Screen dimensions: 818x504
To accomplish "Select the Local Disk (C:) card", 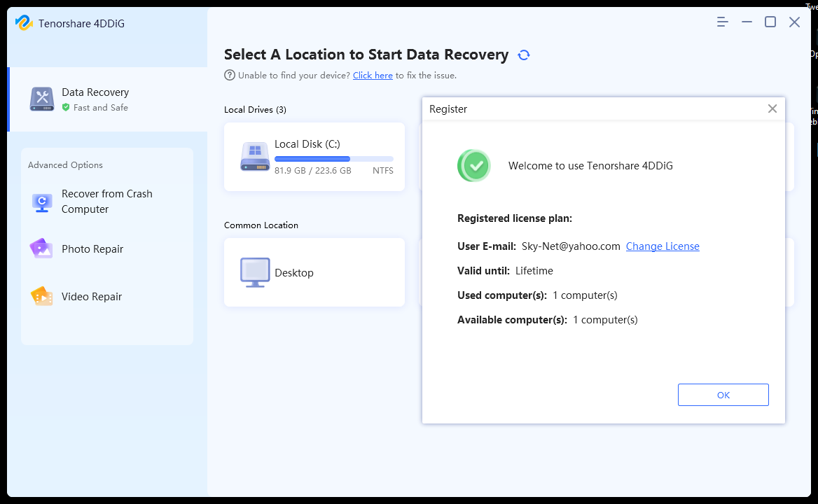I will (314, 157).
